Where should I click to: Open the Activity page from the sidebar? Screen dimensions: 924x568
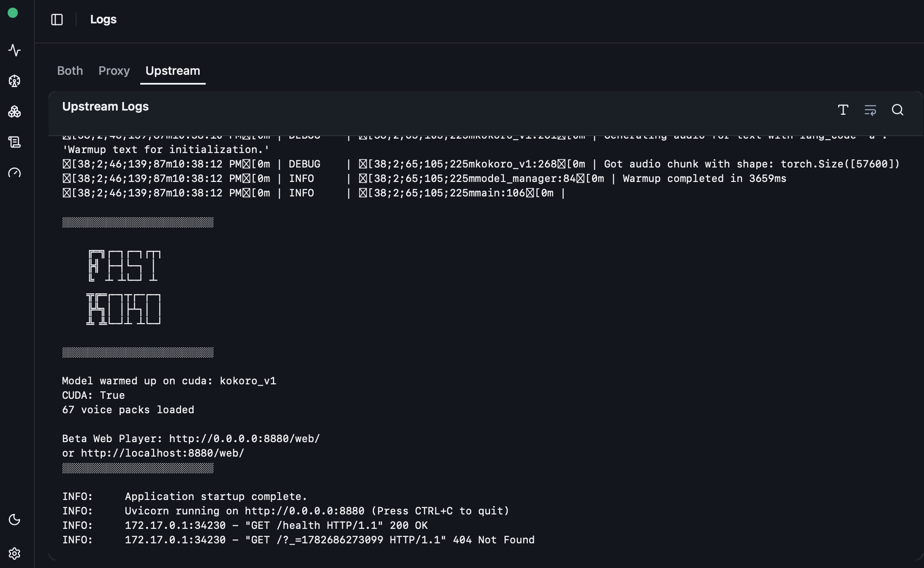pos(14,50)
